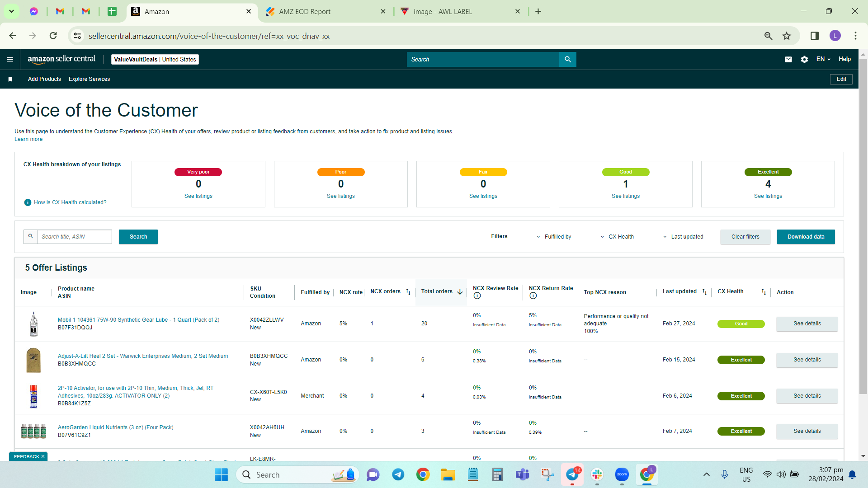Expand the Fulfilled by filter dropdown
The width and height of the screenshot is (868, 488).
(x=554, y=237)
